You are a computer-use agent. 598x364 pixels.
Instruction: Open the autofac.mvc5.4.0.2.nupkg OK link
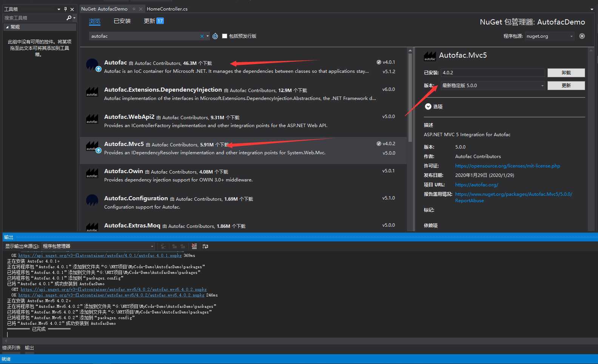click(x=111, y=295)
